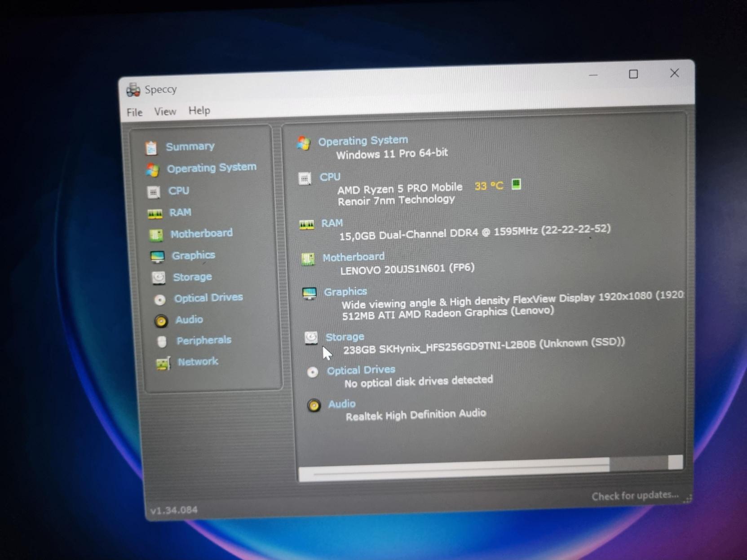747x560 pixels.
Task: Show the RAM section from sidebar
Action: (x=180, y=212)
